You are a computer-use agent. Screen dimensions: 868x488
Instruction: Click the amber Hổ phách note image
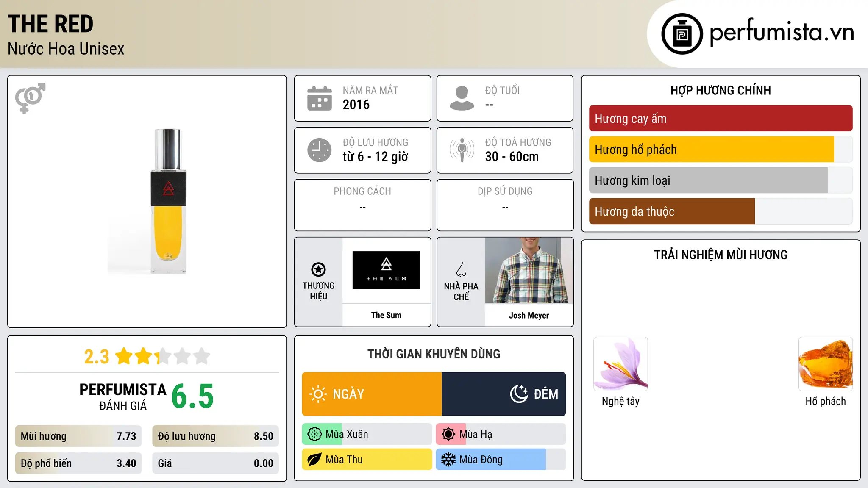(826, 364)
